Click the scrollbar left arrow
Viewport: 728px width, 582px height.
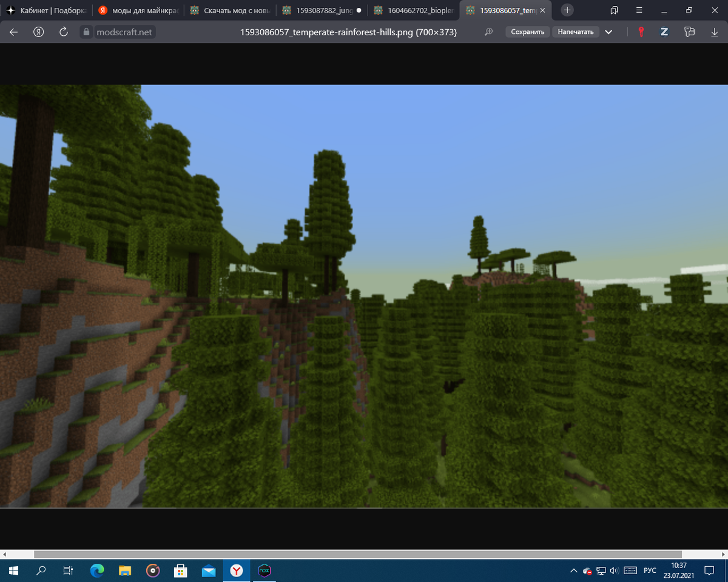pos(5,554)
